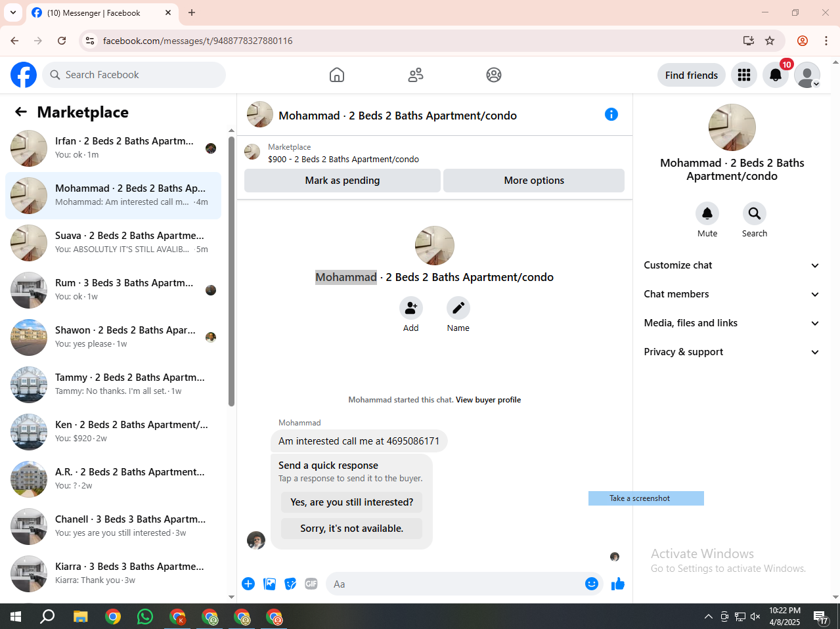Click the taskbar volume muted icon
The width and height of the screenshot is (840, 629).
[x=755, y=617]
